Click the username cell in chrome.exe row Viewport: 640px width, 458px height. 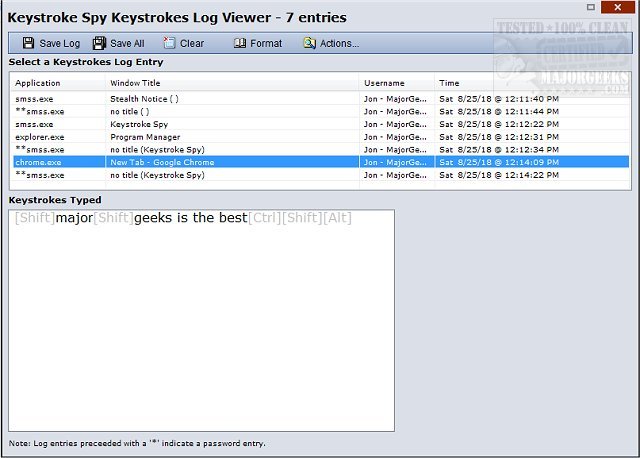click(x=395, y=162)
